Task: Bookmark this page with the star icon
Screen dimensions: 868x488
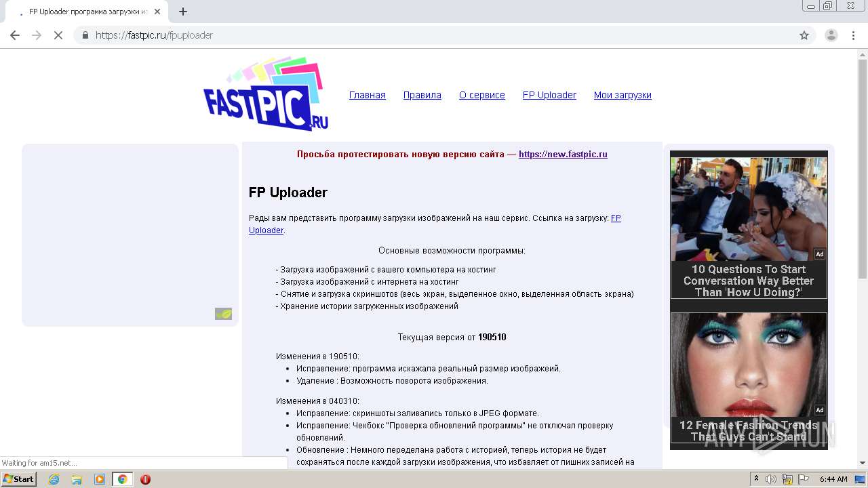Action: point(804,35)
